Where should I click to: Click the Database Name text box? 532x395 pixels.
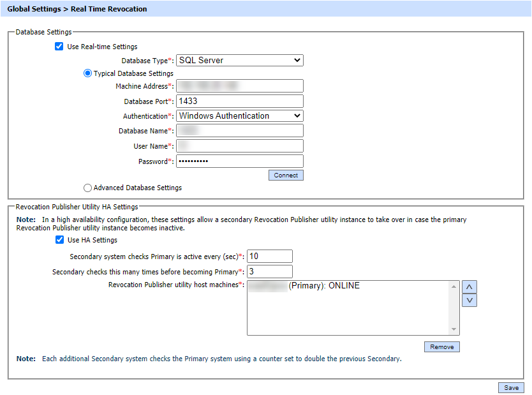pos(239,131)
